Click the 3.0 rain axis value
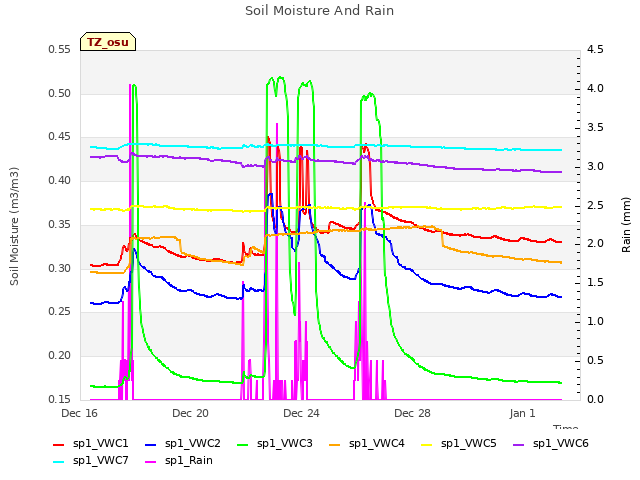Screen dimensions: 640x480 click(x=595, y=167)
